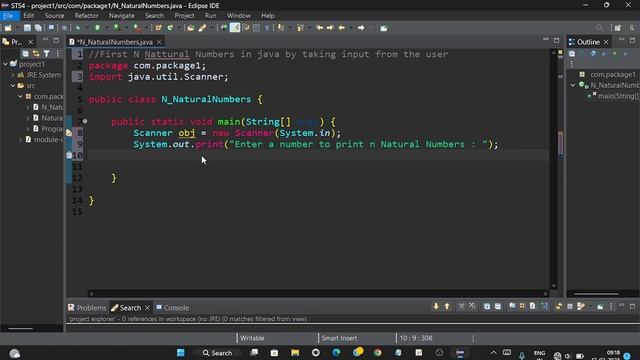Switch to the Problems tab
The width and height of the screenshot is (640, 360).
87,308
